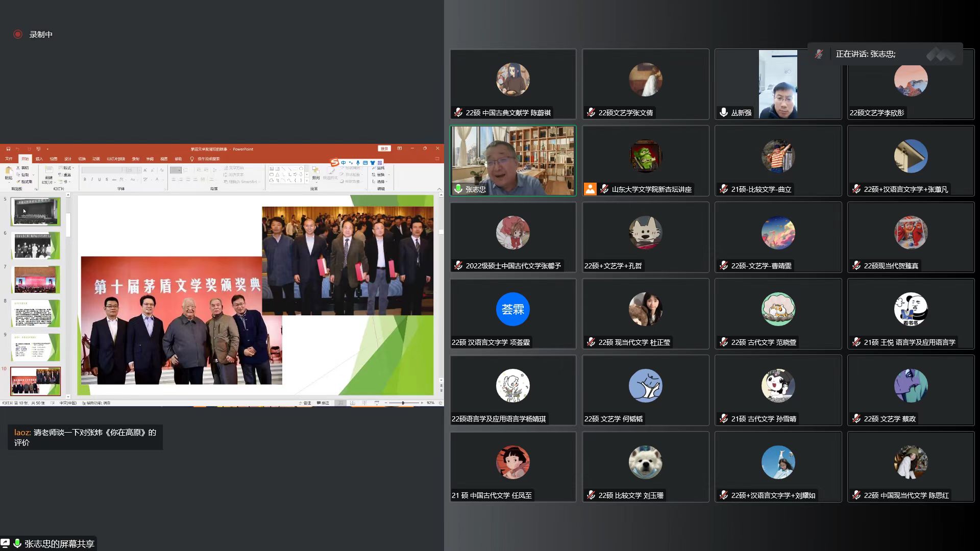Click the screen share icon at bottom left
This screenshot has width=980, height=551.
5,543
